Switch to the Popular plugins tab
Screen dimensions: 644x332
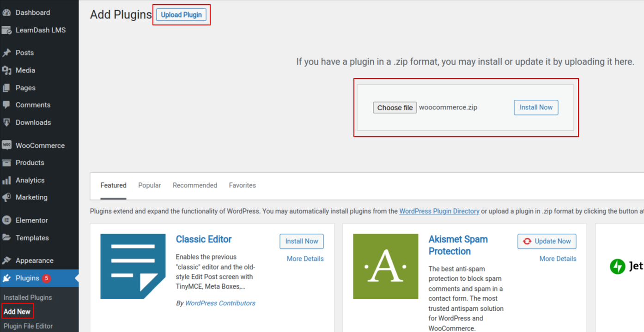(x=149, y=185)
